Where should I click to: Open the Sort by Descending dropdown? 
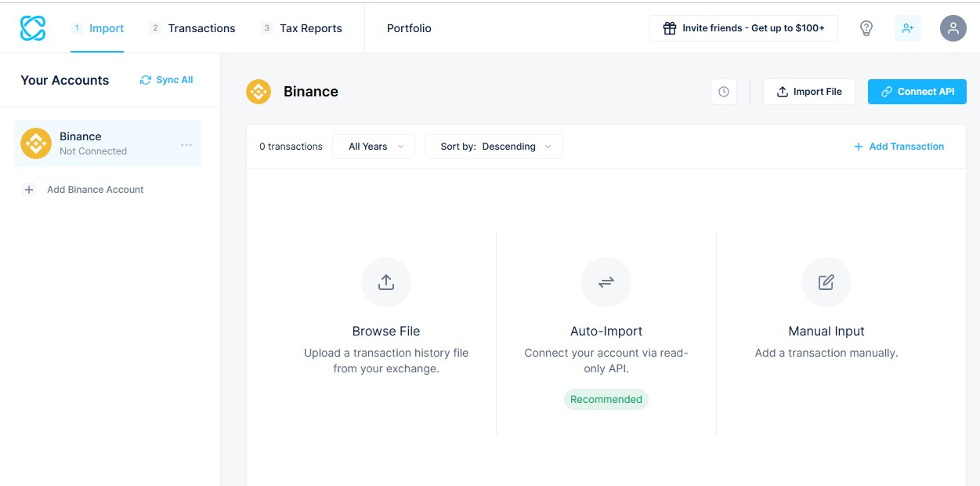pos(494,147)
